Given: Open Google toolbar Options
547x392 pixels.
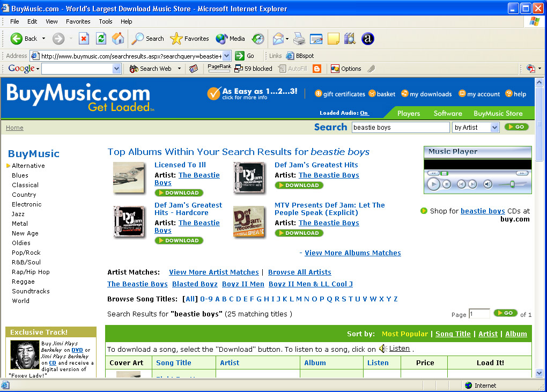Looking at the screenshot, I should coord(346,69).
